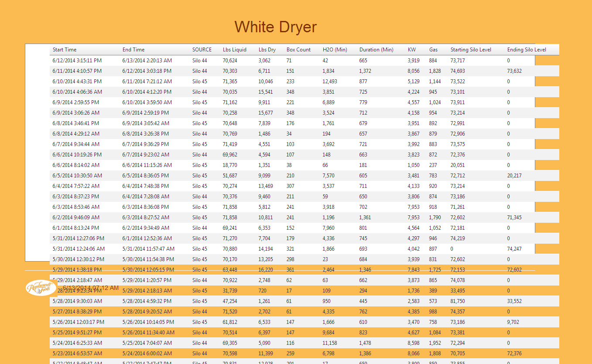This screenshot has height=364, width=592.
Task: Select start time 6/1/2014 8:13:24 PM
Action: 76,228
